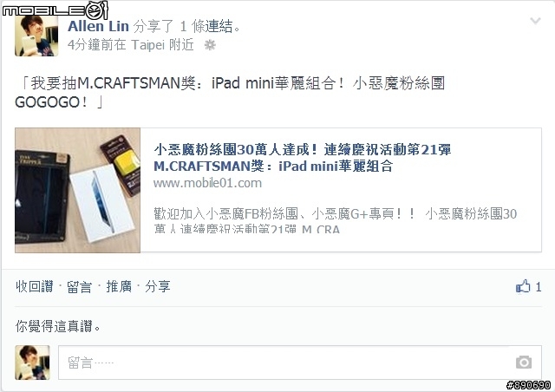The width and height of the screenshot is (555, 392).
Task: Click the Mobile01 logo watermark
Action: tap(55, 10)
